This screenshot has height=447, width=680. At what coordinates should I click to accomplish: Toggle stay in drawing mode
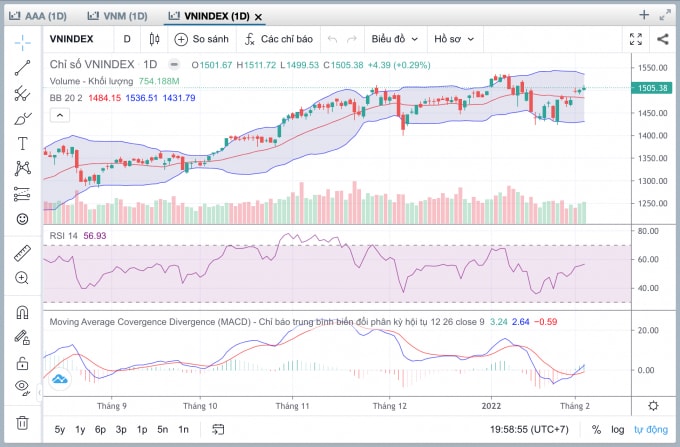pos(23,337)
